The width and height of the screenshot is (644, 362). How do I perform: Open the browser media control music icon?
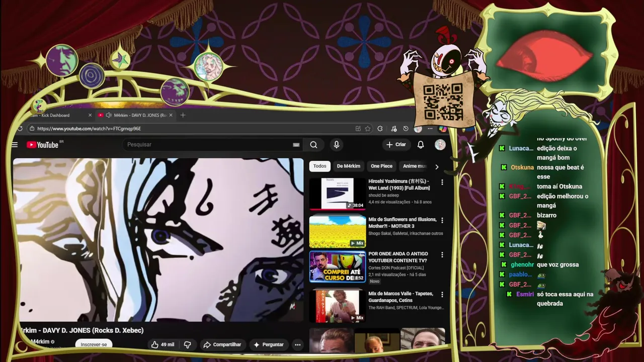coord(394,129)
